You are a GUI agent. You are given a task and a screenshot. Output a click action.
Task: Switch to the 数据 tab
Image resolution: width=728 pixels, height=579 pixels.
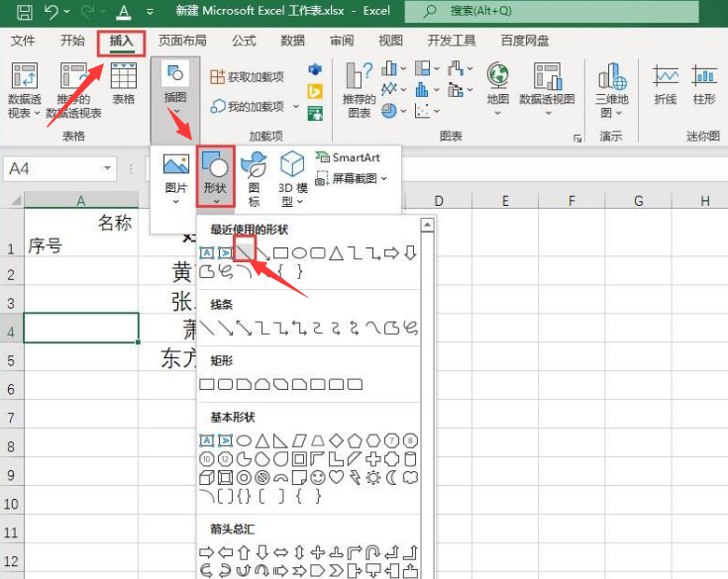pyautogui.click(x=292, y=41)
